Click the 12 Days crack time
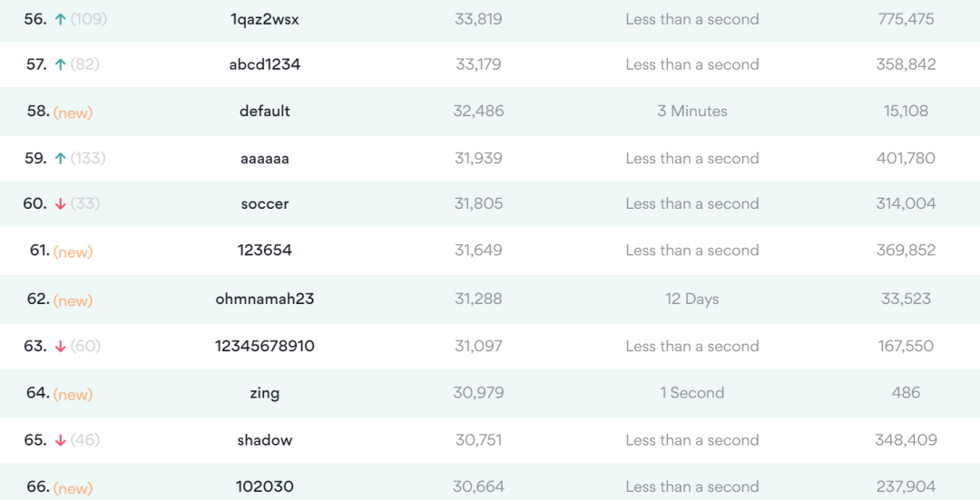The height and width of the screenshot is (502, 980). [692, 299]
